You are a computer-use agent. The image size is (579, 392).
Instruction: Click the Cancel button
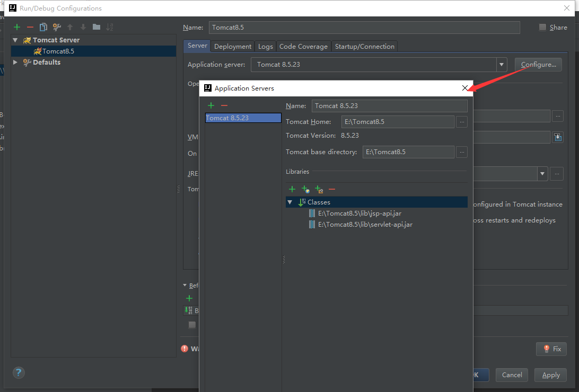(x=512, y=375)
